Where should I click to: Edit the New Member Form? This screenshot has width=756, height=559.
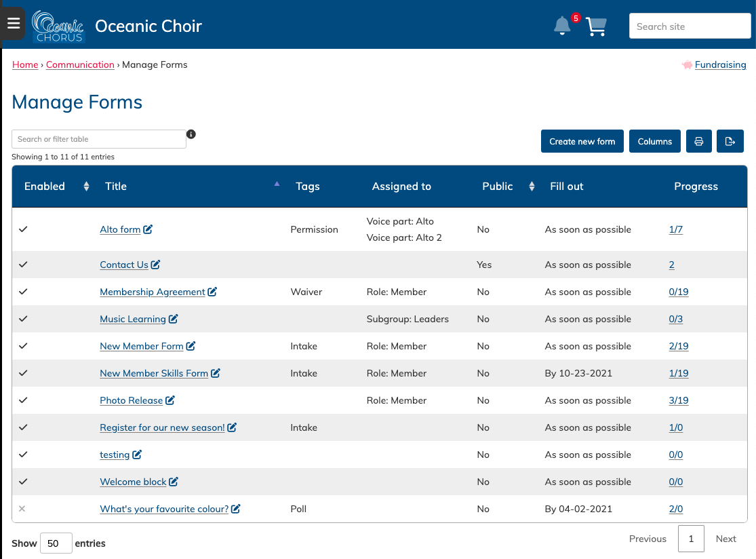[x=191, y=346]
